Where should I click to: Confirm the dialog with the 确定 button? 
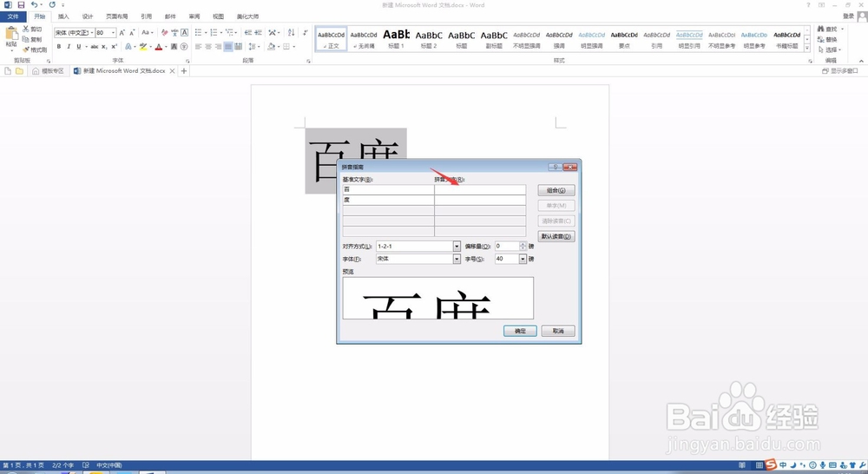(x=520, y=331)
